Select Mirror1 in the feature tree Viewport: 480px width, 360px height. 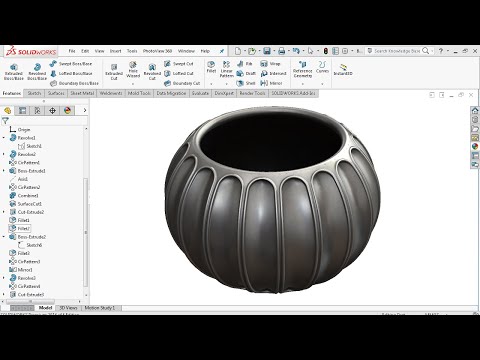21,270
